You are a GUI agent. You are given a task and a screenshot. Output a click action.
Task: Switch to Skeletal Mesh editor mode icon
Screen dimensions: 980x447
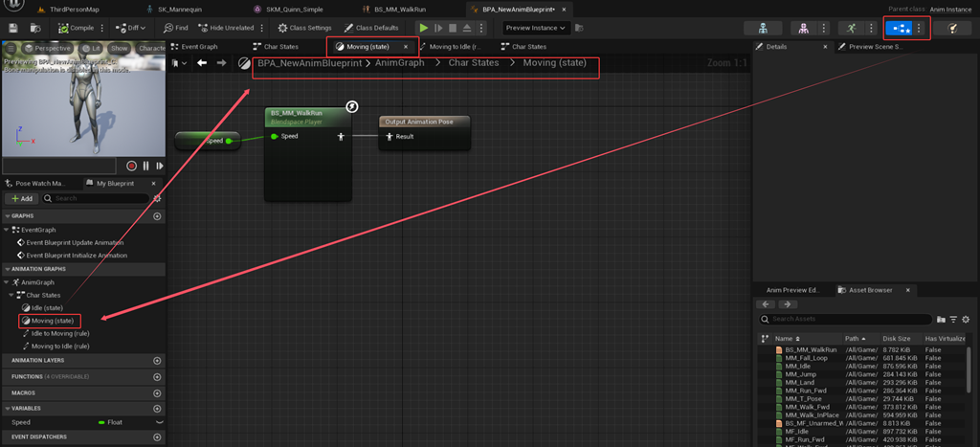tap(804, 28)
